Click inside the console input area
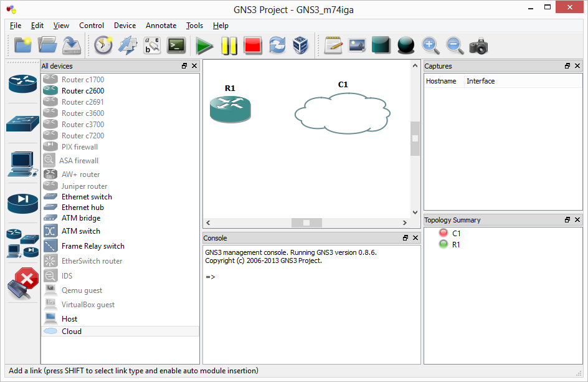The width and height of the screenshot is (588, 382). 311,304
